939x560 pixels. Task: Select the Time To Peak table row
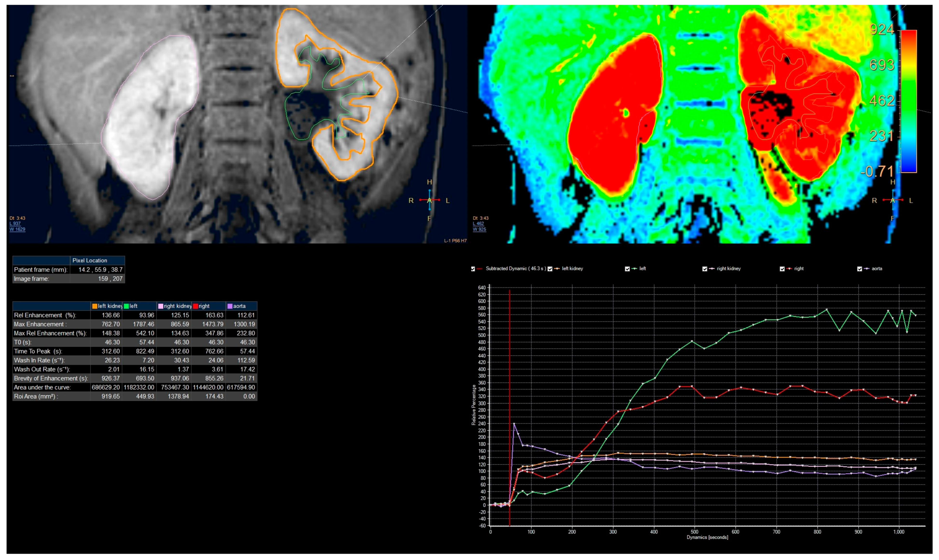(x=38, y=351)
